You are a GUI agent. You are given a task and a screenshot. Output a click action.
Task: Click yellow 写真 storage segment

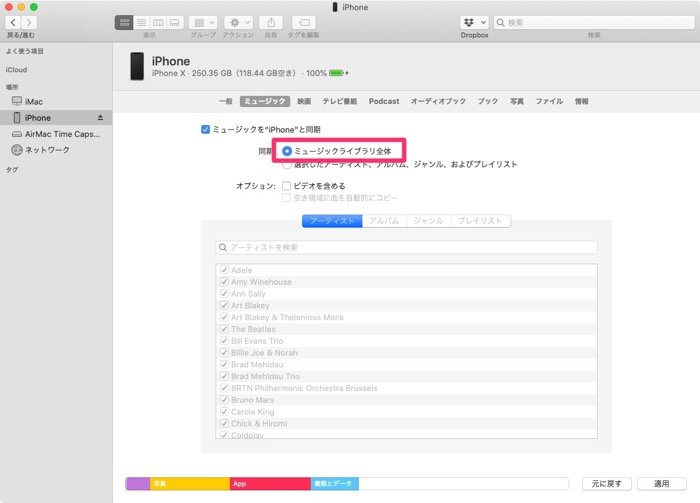(190, 484)
